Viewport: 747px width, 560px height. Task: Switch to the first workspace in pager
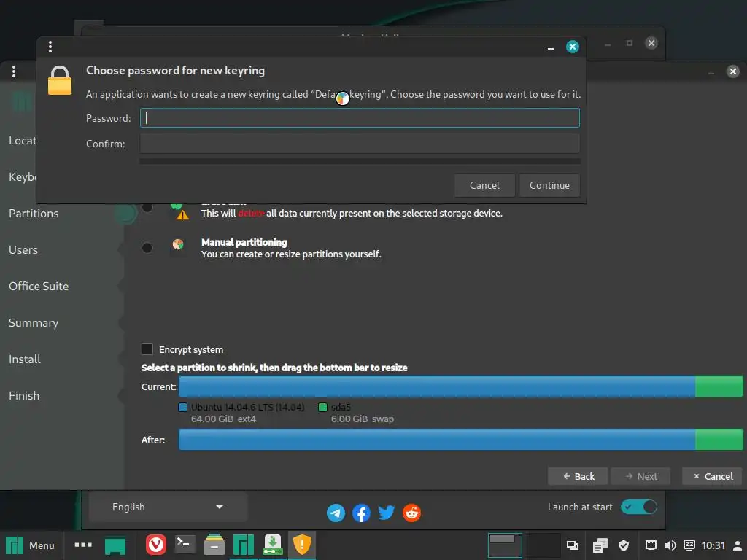(x=505, y=545)
